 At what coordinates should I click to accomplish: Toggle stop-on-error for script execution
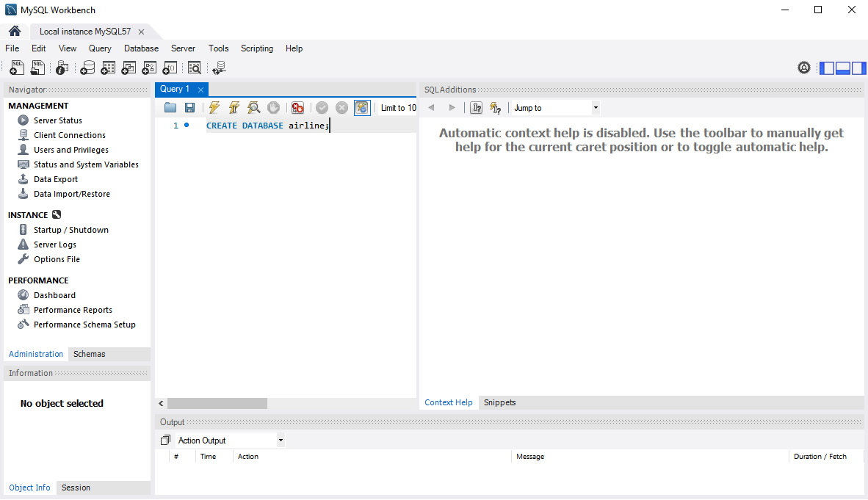pos(297,108)
